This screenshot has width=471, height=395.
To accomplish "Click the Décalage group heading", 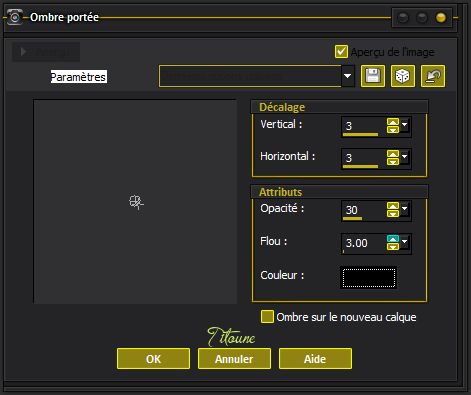I will 282,107.
